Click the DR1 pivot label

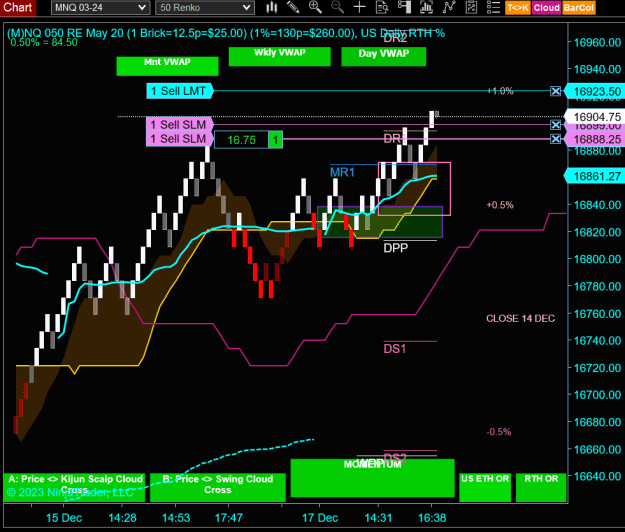394,139
